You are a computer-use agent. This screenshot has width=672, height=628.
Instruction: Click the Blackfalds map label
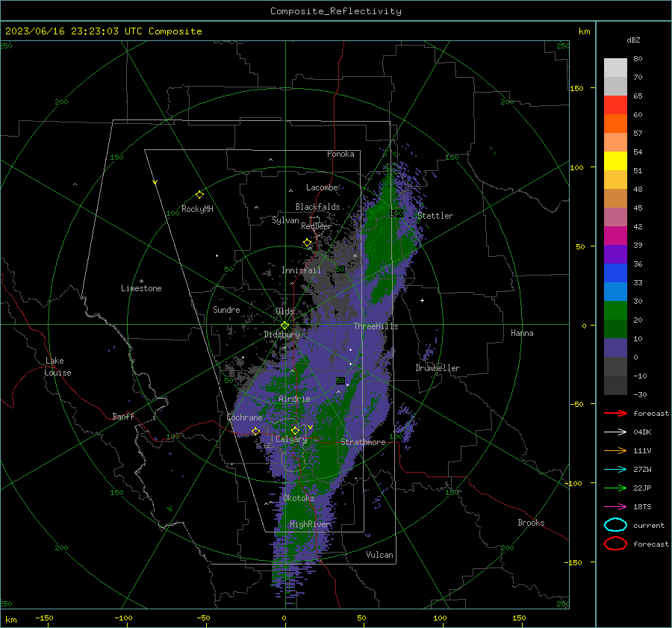tap(317, 207)
